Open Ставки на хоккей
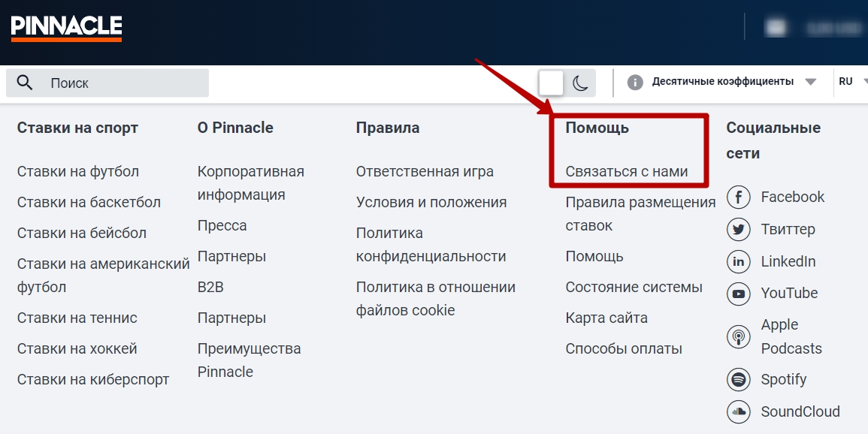The width and height of the screenshot is (868, 434). 77,349
